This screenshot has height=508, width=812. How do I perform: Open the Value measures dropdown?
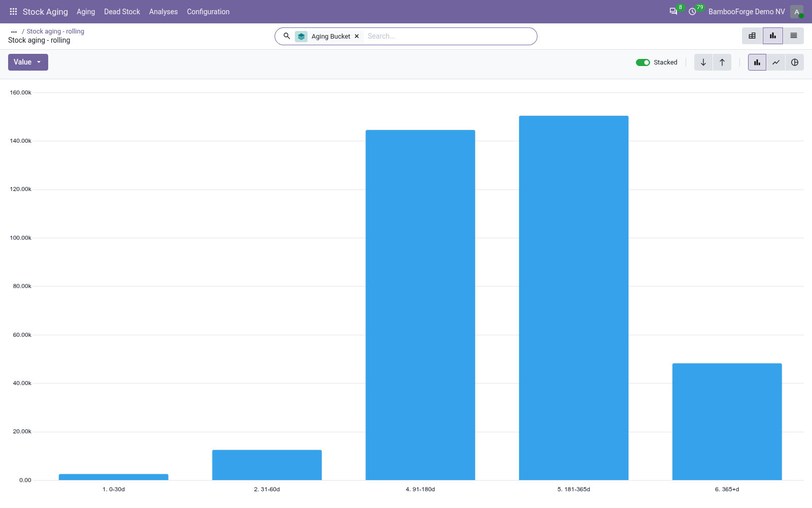point(28,62)
